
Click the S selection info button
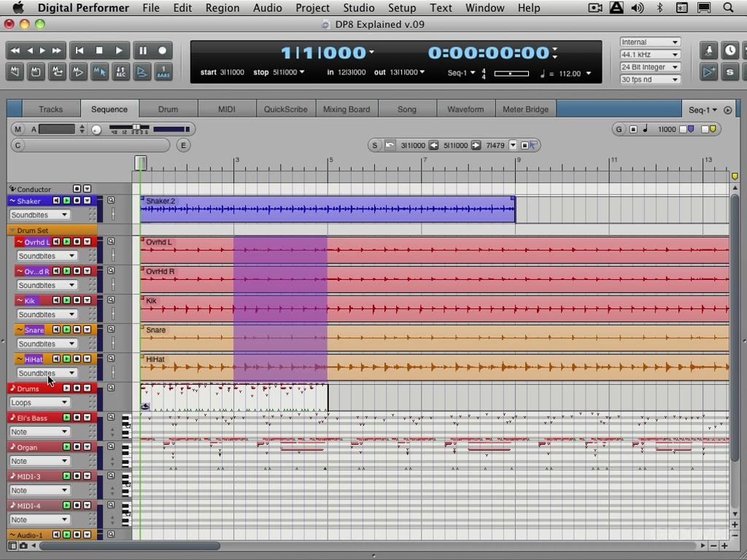click(375, 145)
